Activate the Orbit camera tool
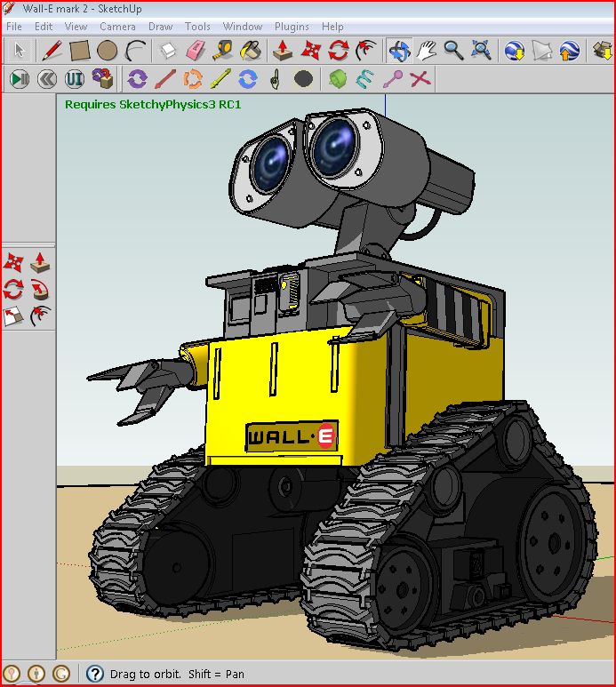Image resolution: width=616 pixels, height=687 pixels. (399, 50)
